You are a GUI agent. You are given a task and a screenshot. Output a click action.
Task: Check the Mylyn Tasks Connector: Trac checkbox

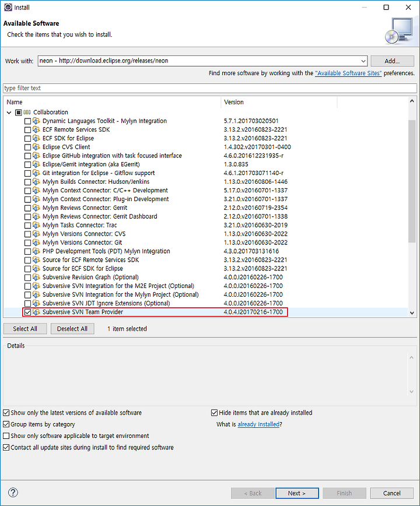point(28,226)
